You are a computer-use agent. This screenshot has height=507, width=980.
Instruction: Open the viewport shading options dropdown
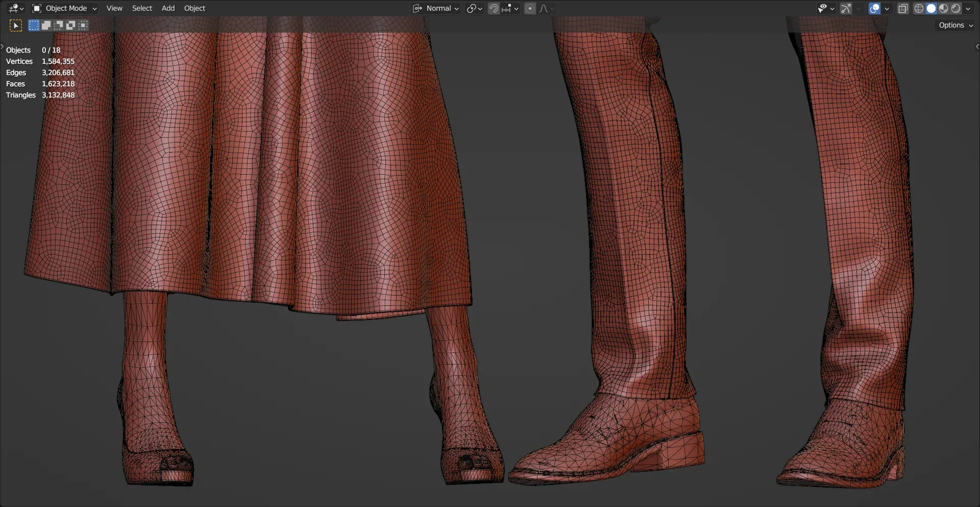point(968,8)
